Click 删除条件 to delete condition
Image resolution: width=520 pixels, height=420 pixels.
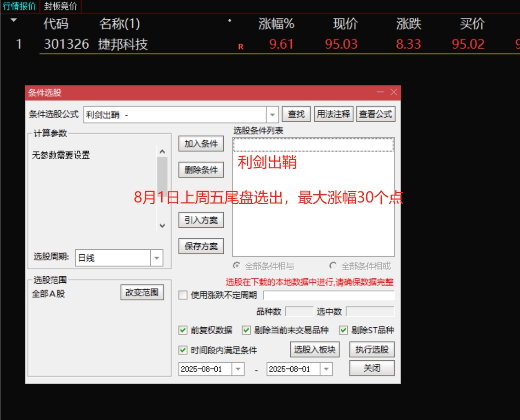point(201,170)
